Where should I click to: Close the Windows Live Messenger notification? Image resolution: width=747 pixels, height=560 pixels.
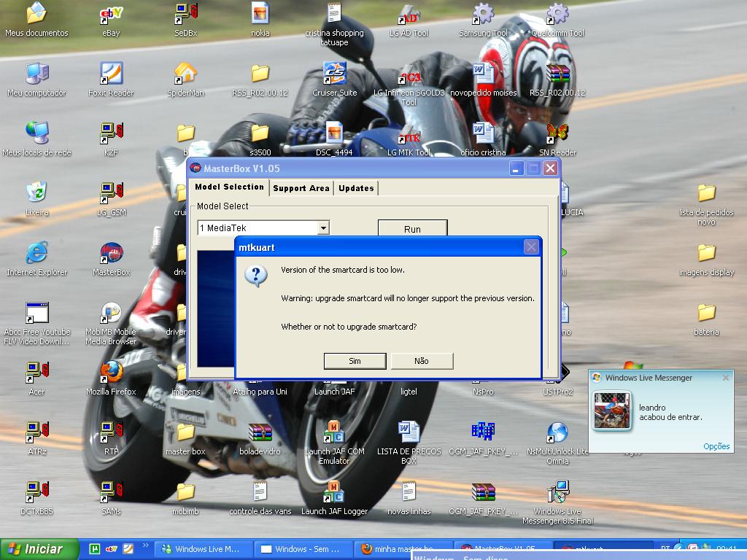725,378
